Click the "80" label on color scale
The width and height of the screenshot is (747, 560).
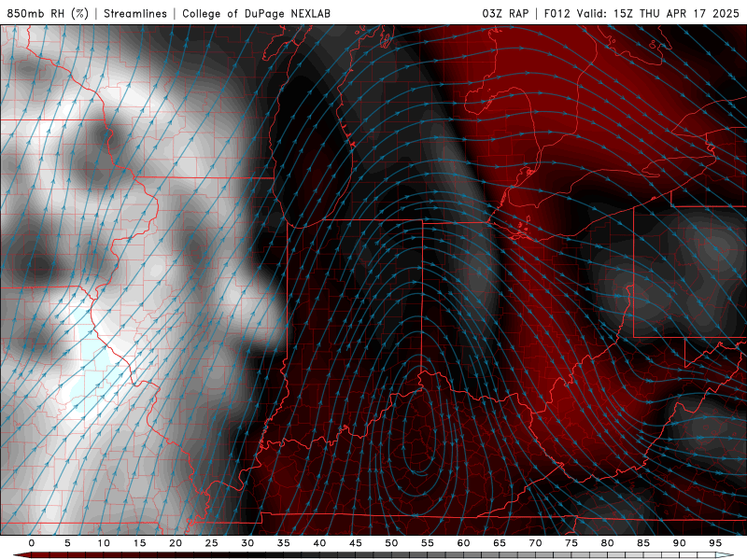pyautogui.click(x=608, y=543)
